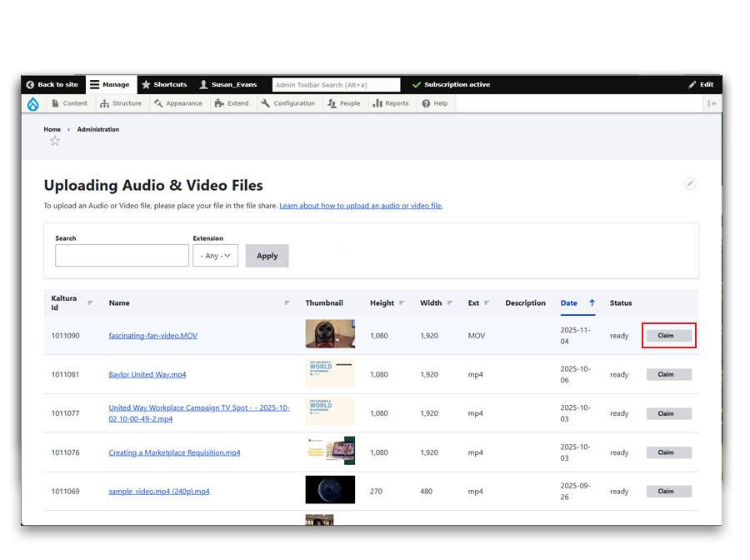Click the Administration breadcrumb link
The height and width of the screenshot is (560, 750).
click(98, 129)
